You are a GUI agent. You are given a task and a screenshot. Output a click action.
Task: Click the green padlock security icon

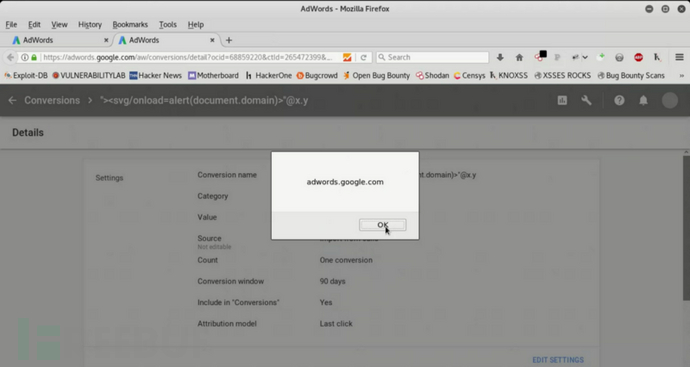[x=34, y=57]
